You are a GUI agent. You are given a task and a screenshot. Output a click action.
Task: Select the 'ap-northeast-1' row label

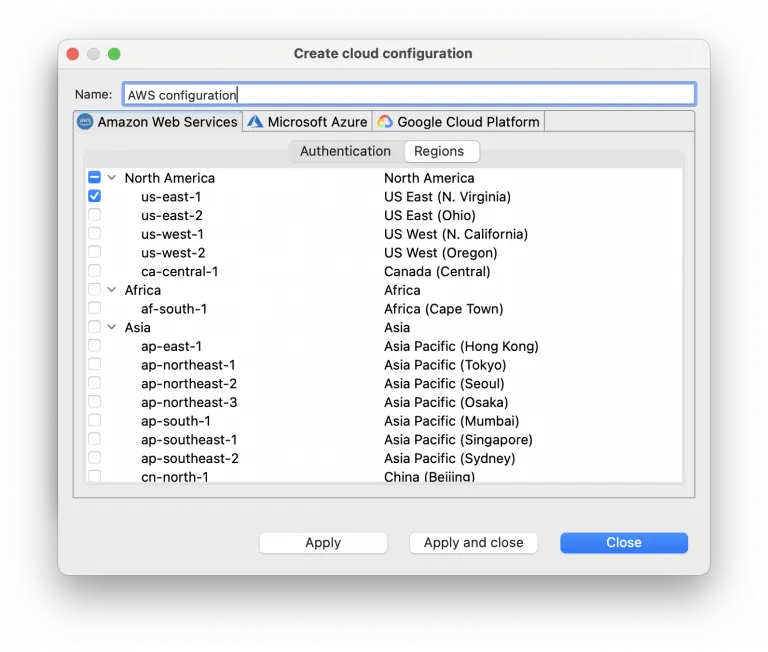[188, 365]
